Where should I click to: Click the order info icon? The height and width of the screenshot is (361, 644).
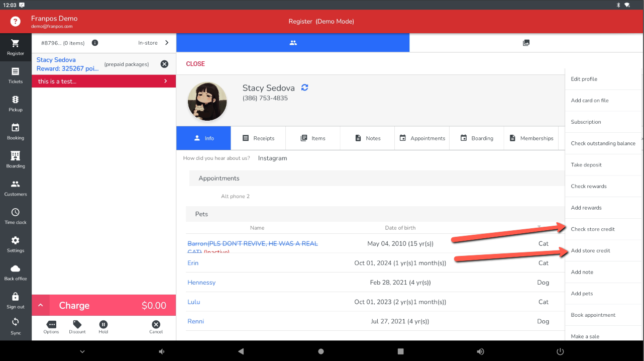tap(95, 43)
